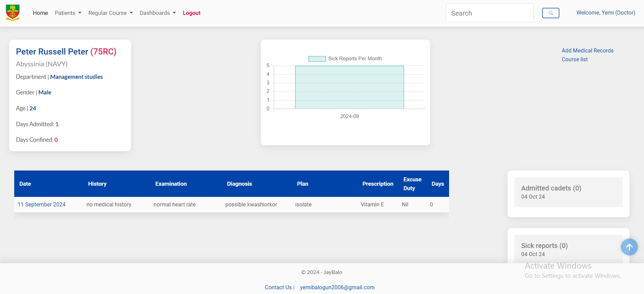Click the Welcome, Yemi (Doctor) link
644x294 pixels.
pos(606,13)
